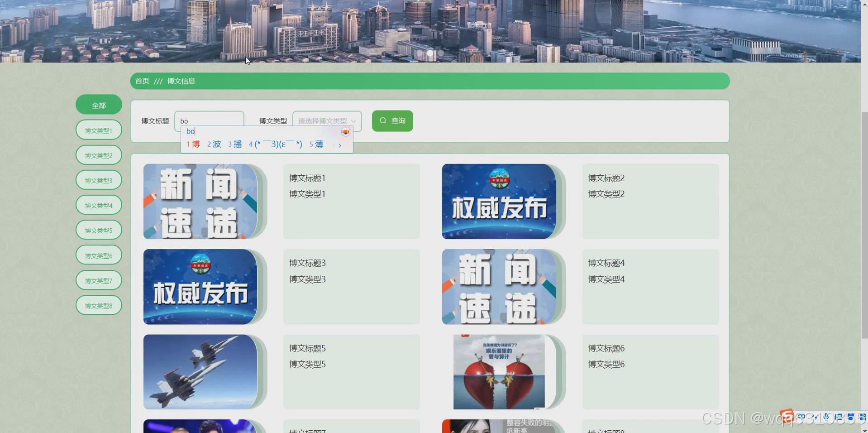The width and height of the screenshot is (868, 433).
Task: Click the 博文信息 breadcrumb item
Action: (181, 81)
